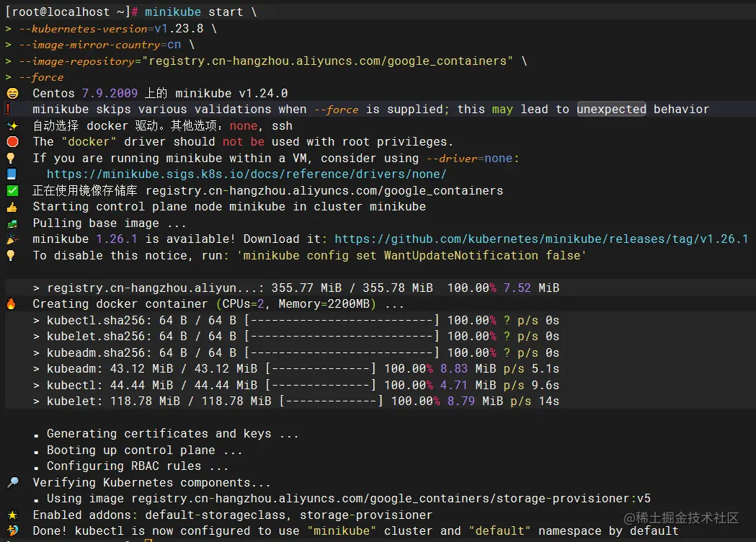Open the GitHub minikube v1.26.1 release link
756x542 pixels.
[541, 239]
